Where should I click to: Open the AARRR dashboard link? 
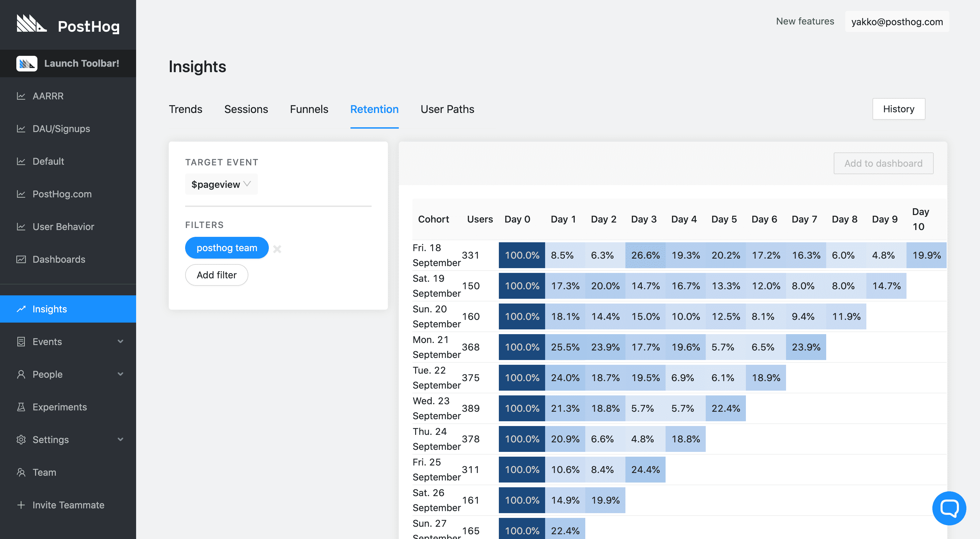[x=48, y=96]
